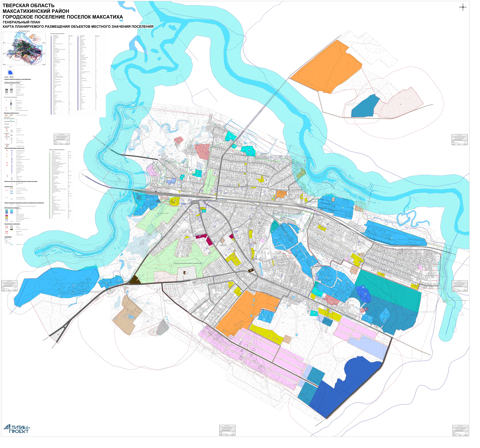The width and height of the screenshot is (480, 448).
Task: Click the red boiler house 'K' symbol
Action: (7, 139)
